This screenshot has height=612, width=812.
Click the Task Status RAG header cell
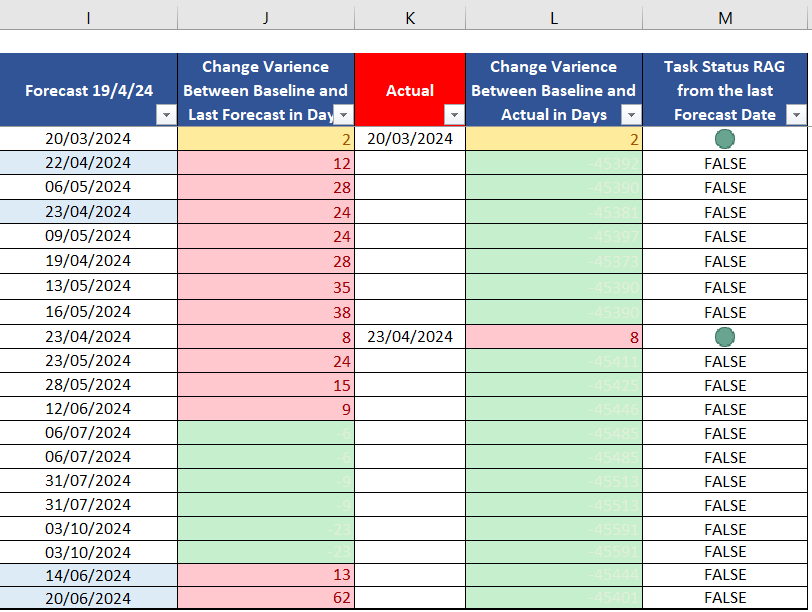[x=725, y=90]
